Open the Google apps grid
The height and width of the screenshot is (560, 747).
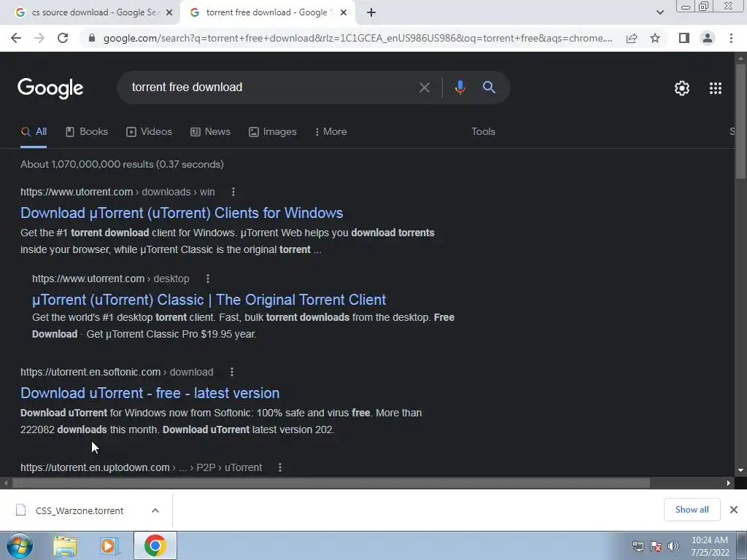click(715, 88)
